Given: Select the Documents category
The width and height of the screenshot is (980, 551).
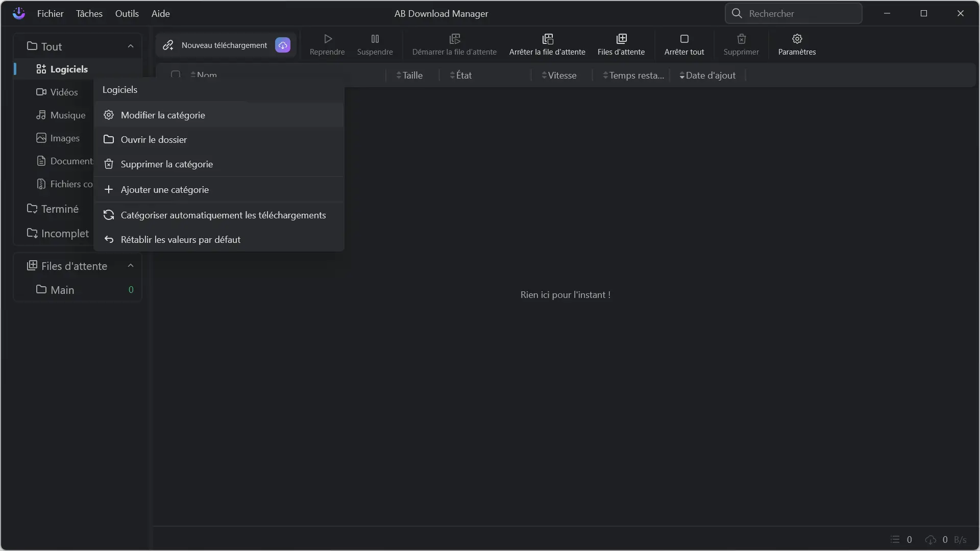Looking at the screenshot, I should click(64, 161).
